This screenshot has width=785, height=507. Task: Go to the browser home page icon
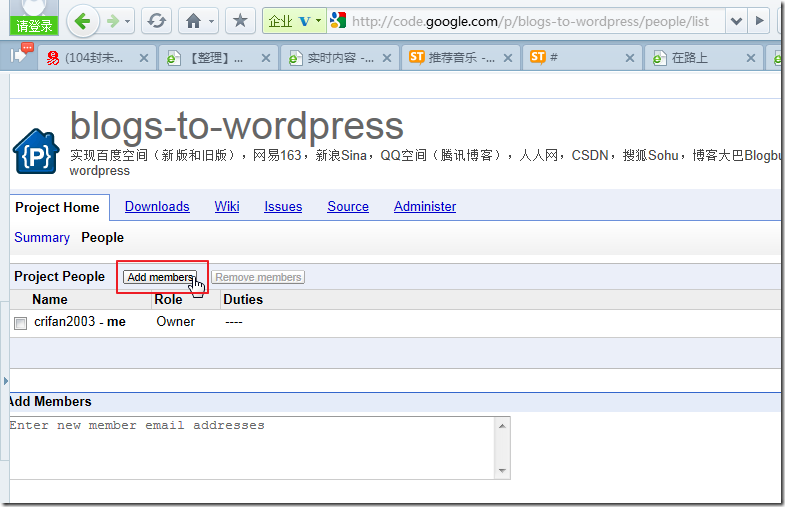click(193, 21)
